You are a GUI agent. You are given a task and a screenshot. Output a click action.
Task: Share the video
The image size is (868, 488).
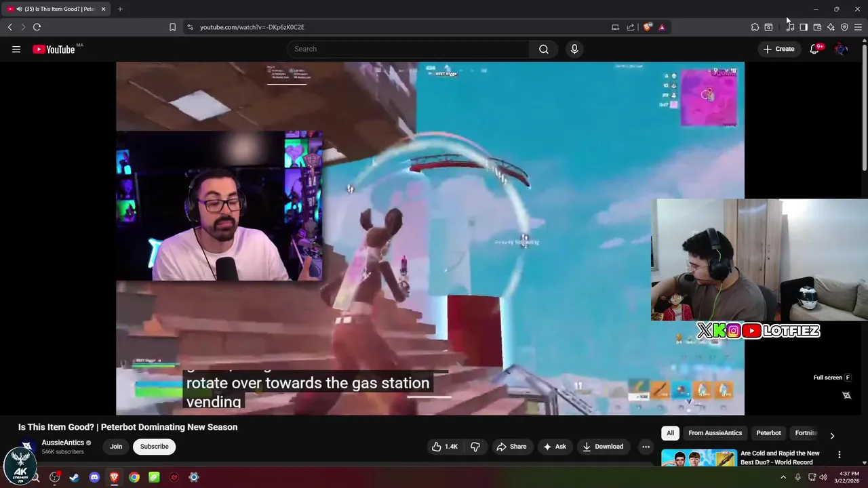[511, 447]
